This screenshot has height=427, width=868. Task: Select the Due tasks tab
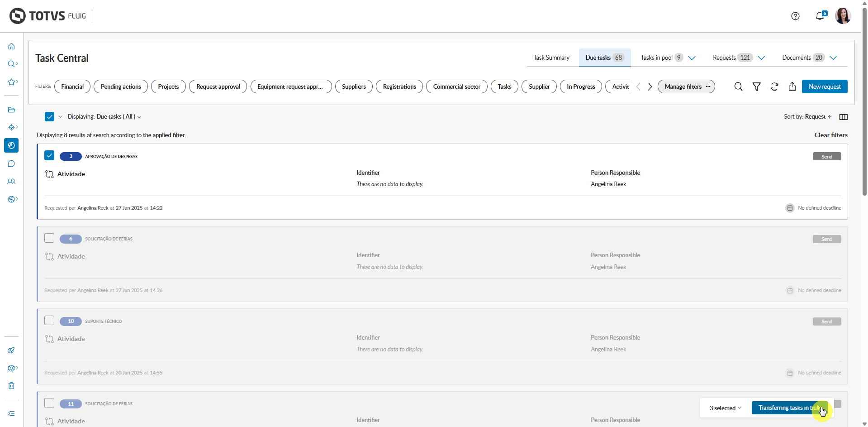pyautogui.click(x=605, y=58)
